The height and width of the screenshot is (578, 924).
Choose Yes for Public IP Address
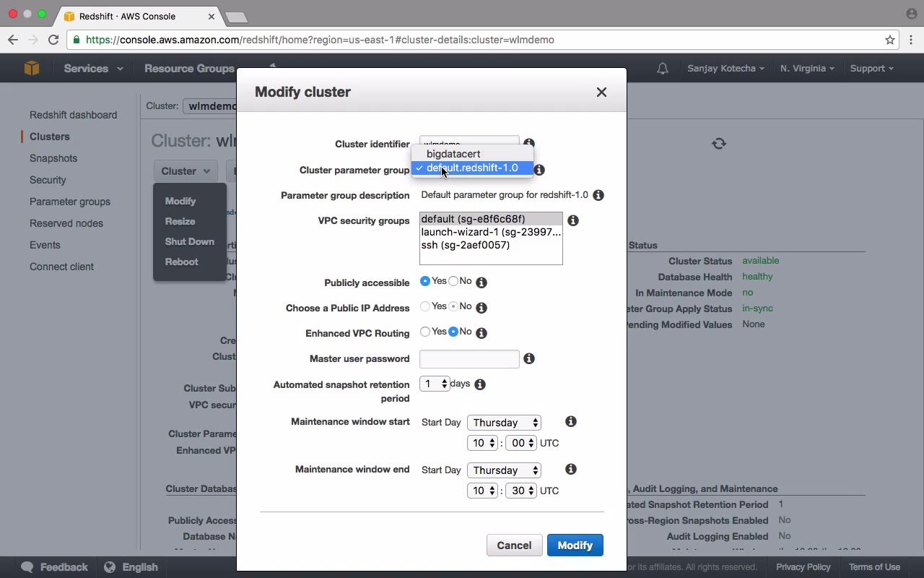(x=425, y=306)
